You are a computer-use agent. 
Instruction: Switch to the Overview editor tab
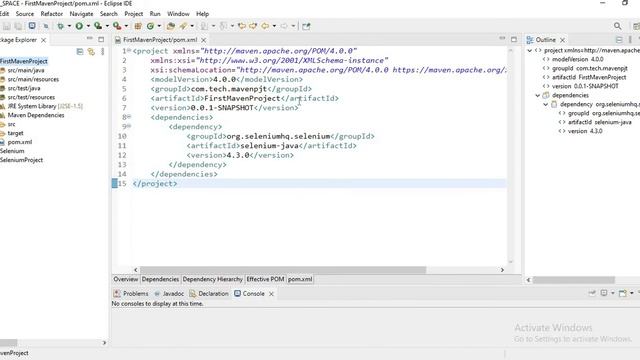tap(126, 279)
